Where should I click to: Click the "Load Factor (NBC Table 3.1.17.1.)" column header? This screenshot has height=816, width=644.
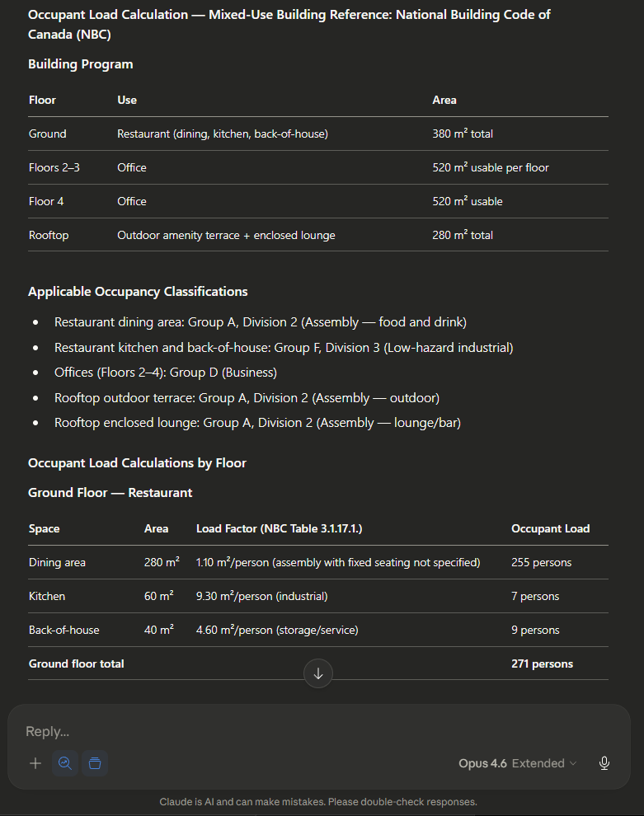click(x=280, y=528)
